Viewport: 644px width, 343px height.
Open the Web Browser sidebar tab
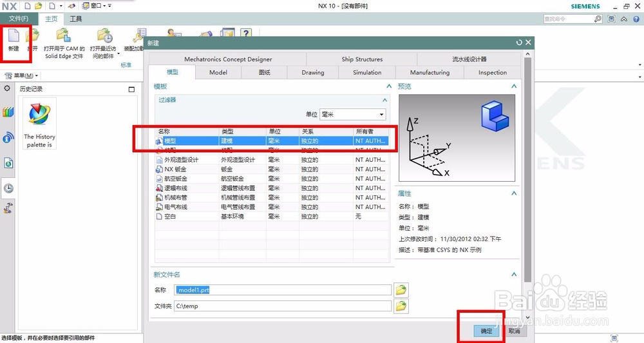8,163
